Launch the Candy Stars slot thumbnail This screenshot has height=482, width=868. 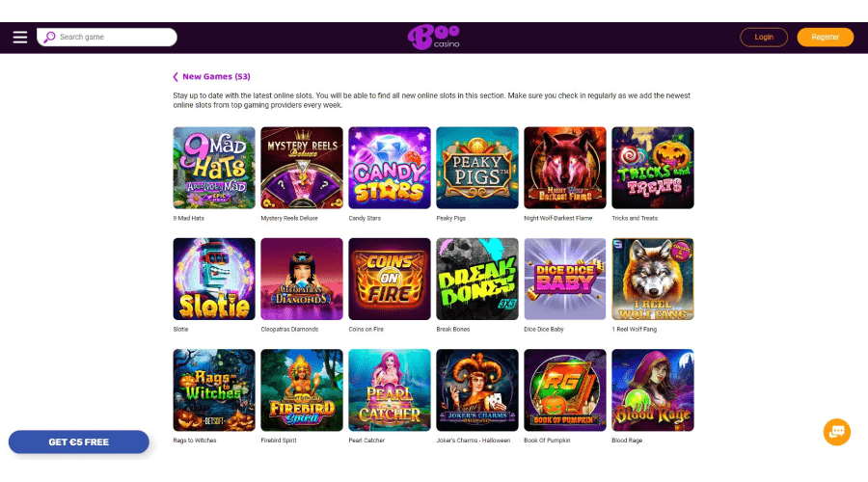[390, 168]
